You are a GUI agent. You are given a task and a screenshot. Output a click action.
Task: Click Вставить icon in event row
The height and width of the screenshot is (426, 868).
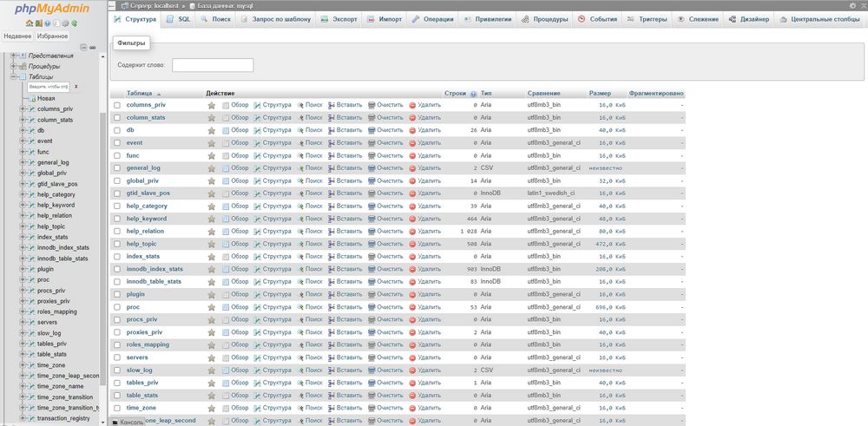pos(332,143)
